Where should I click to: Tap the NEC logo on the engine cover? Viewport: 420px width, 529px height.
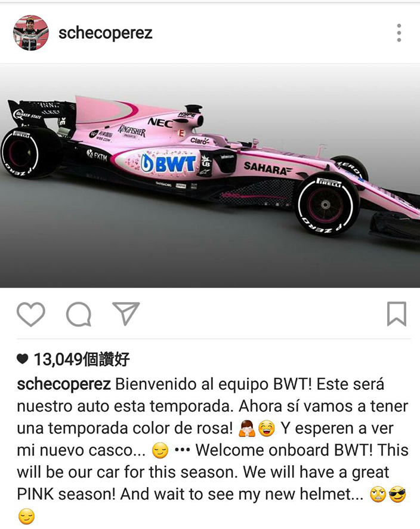tap(160, 122)
